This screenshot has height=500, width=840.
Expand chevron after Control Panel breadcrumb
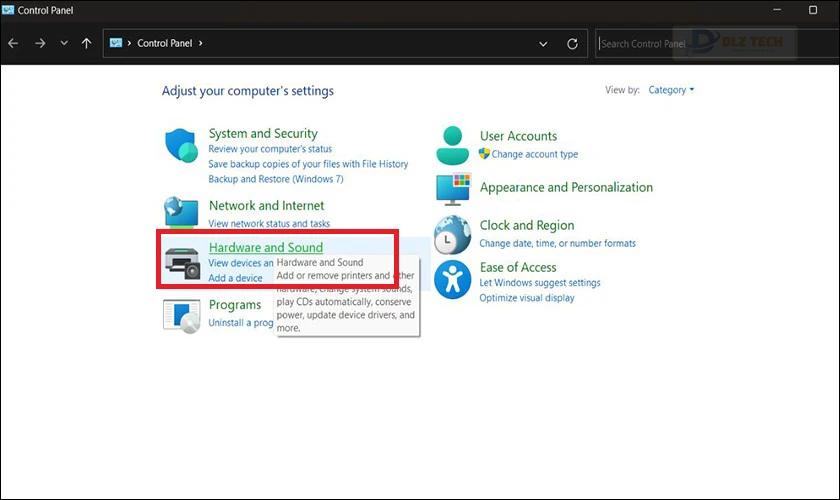click(x=200, y=43)
